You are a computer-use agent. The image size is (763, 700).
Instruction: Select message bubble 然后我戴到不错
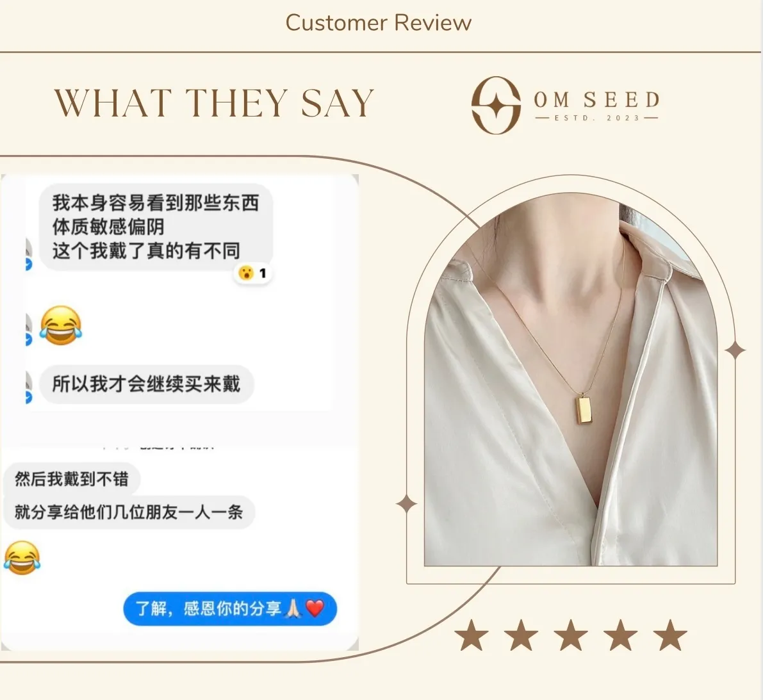coord(72,479)
